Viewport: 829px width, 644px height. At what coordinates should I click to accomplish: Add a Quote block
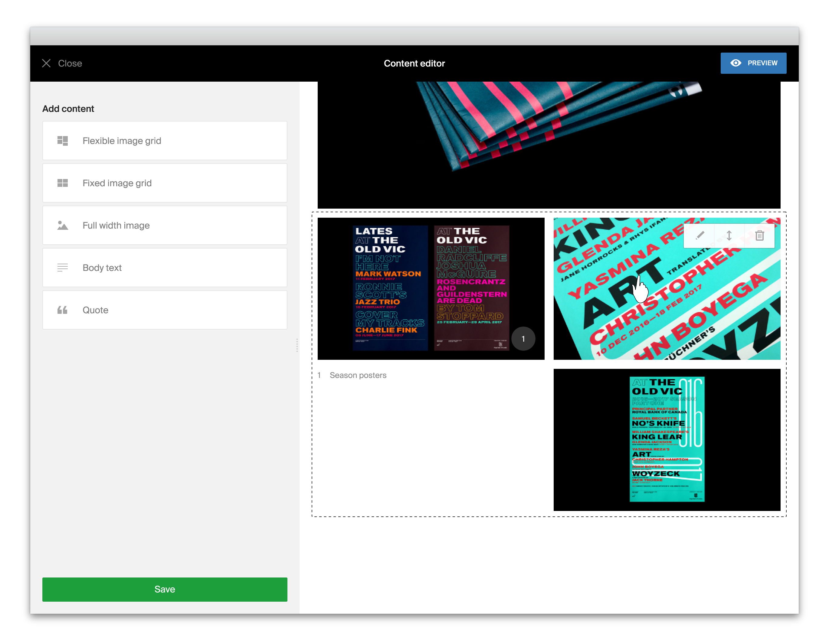[x=165, y=310]
